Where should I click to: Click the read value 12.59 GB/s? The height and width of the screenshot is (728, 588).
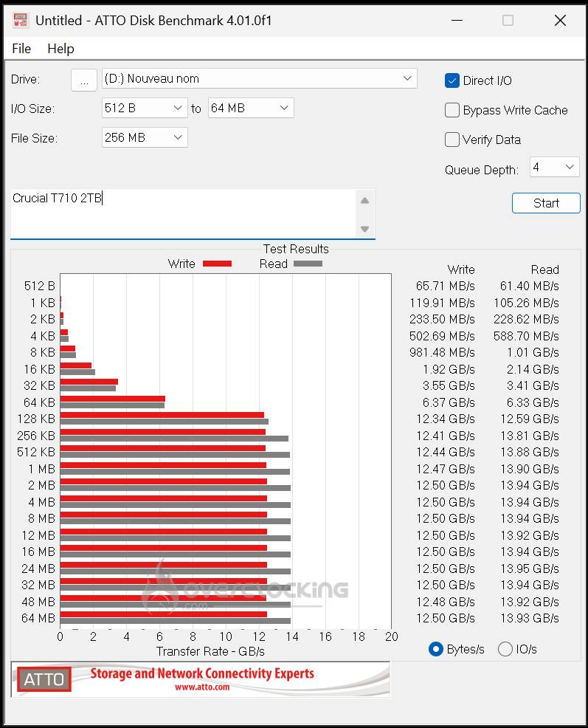pyautogui.click(x=530, y=419)
